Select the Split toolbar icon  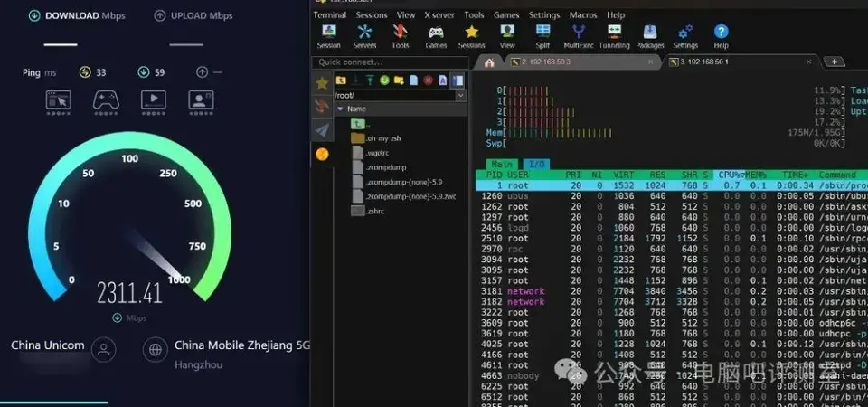click(x=543, y=36)
